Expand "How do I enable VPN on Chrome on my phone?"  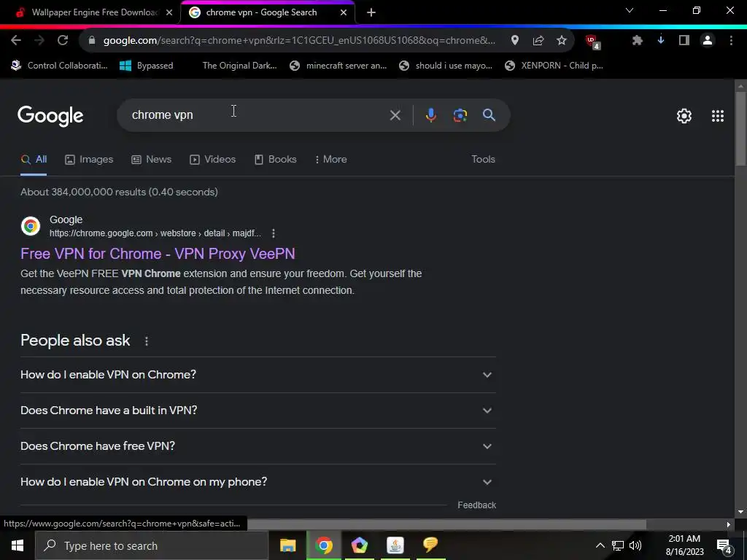click(258, 482)
